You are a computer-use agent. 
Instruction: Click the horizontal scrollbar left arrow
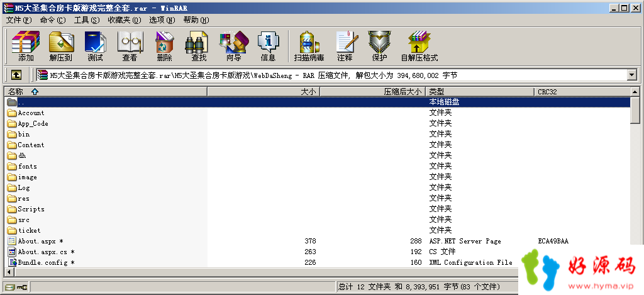[x=9, y=272]
